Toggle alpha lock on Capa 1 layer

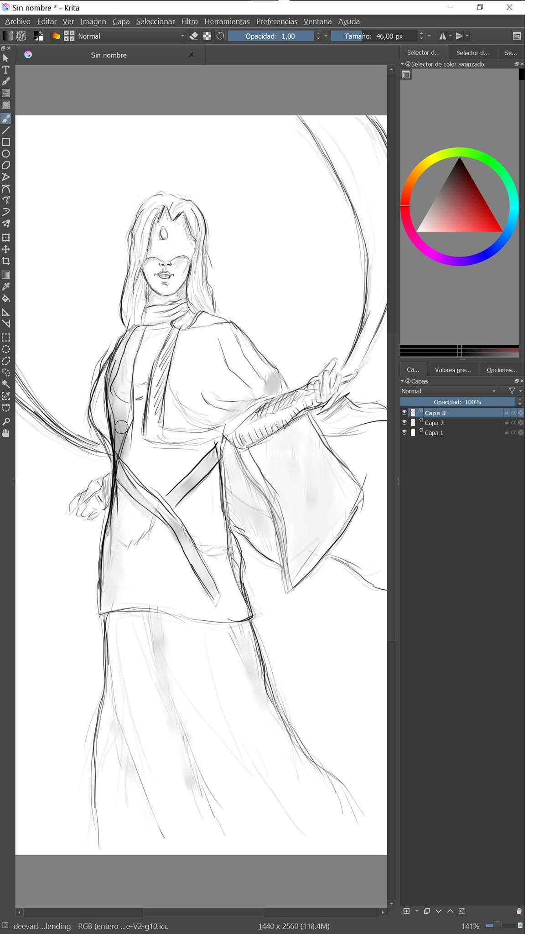521,432
